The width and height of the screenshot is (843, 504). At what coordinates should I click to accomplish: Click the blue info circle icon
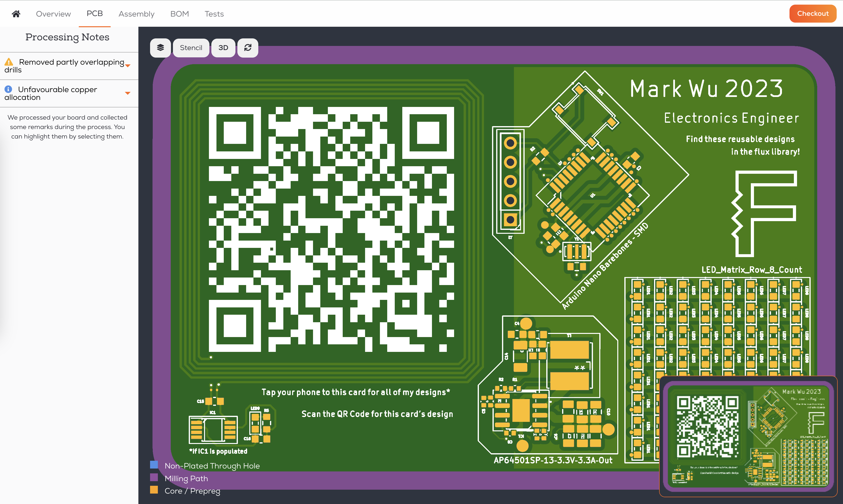[9, 89]
